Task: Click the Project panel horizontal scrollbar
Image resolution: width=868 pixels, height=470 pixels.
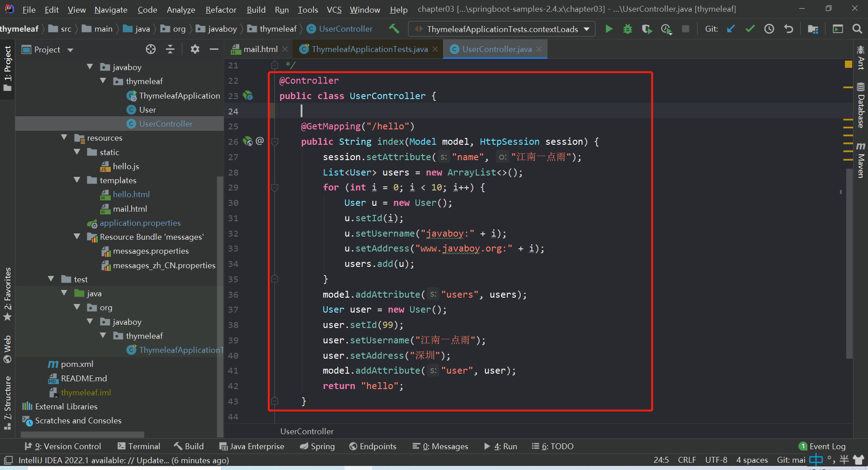Action: coord(82,435)
